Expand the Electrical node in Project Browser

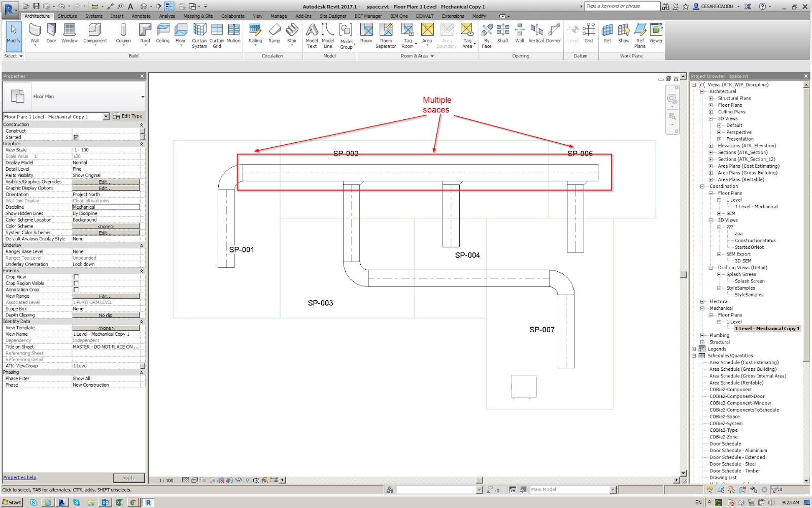[702, 301]
